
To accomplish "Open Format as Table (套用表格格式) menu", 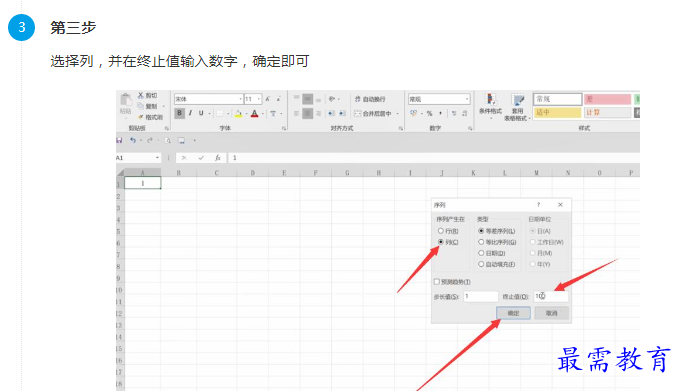I will pos(517,107).
